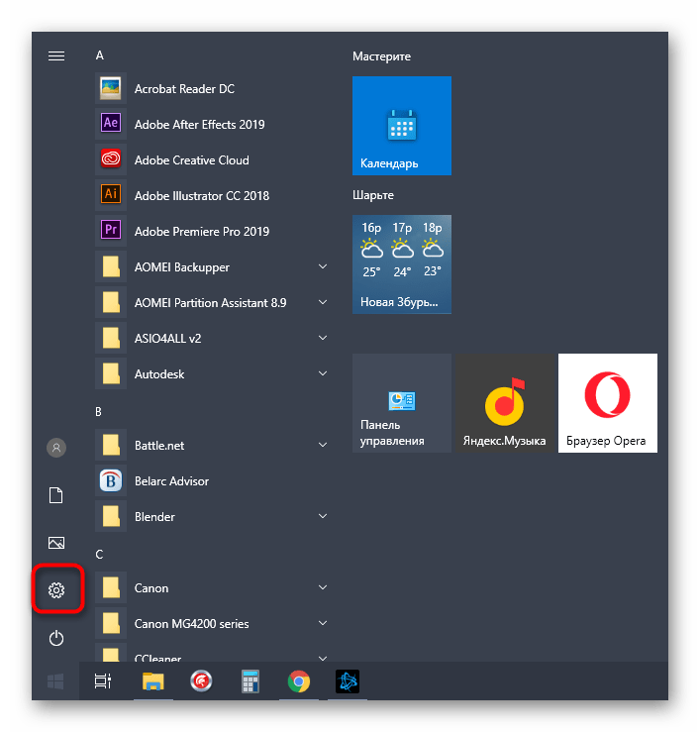Open Google Chrome from the taskbar

298,680
